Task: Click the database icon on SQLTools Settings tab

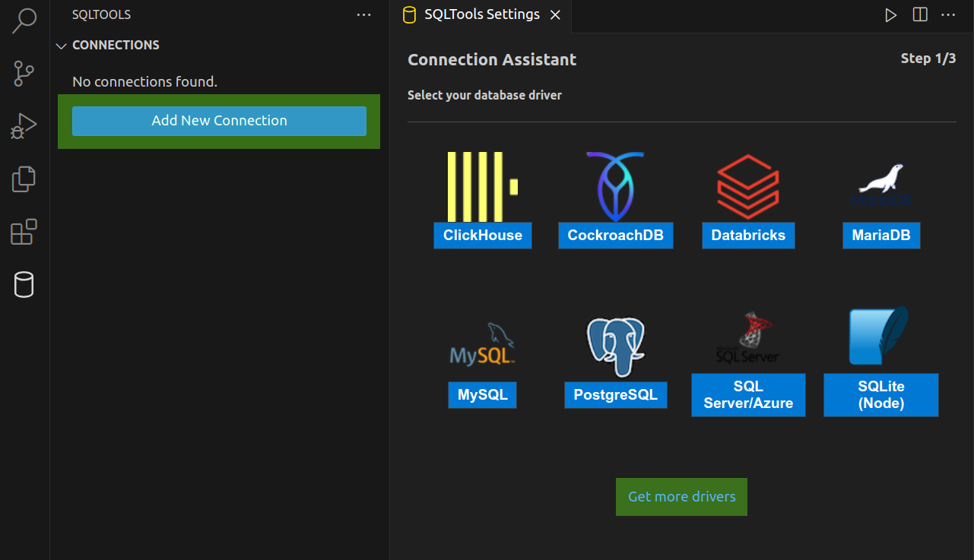Action: [x=409, y=15]
